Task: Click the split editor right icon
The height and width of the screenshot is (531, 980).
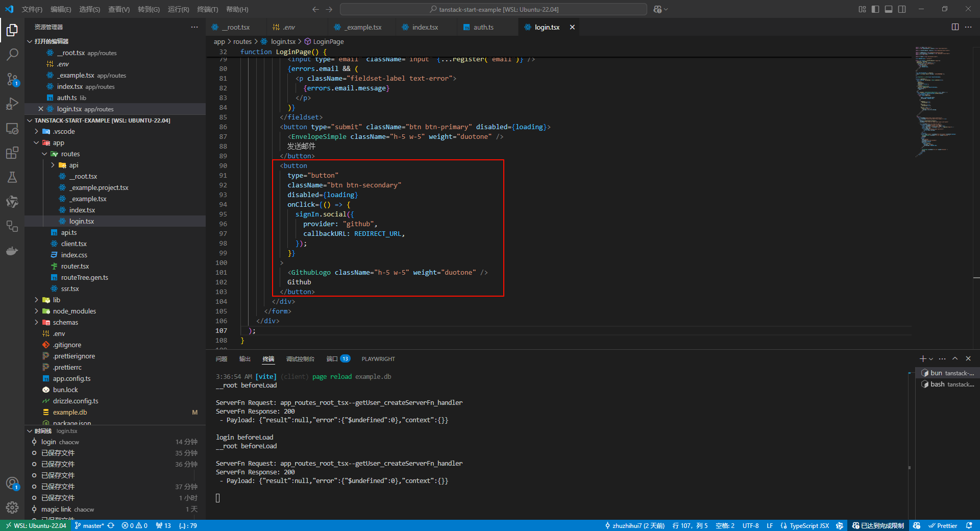Action: 955,27
